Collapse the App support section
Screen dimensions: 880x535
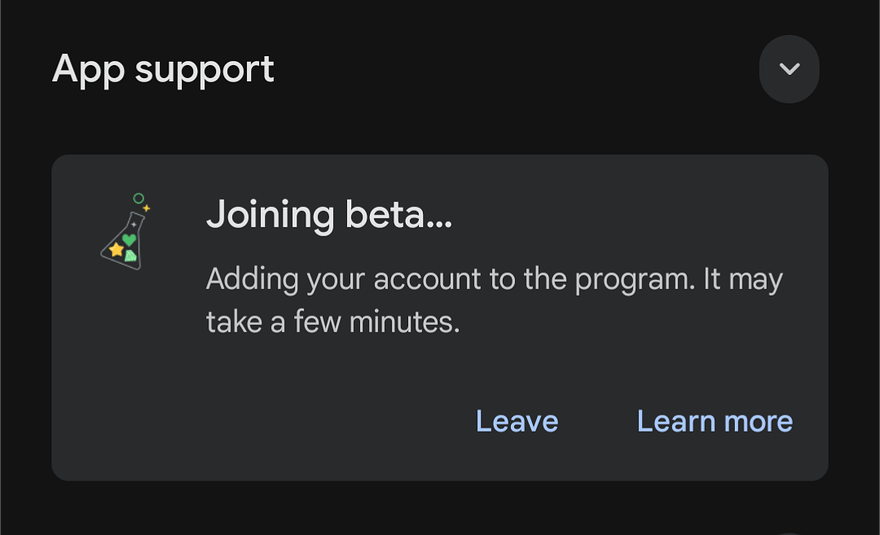(x=789, y=69)
